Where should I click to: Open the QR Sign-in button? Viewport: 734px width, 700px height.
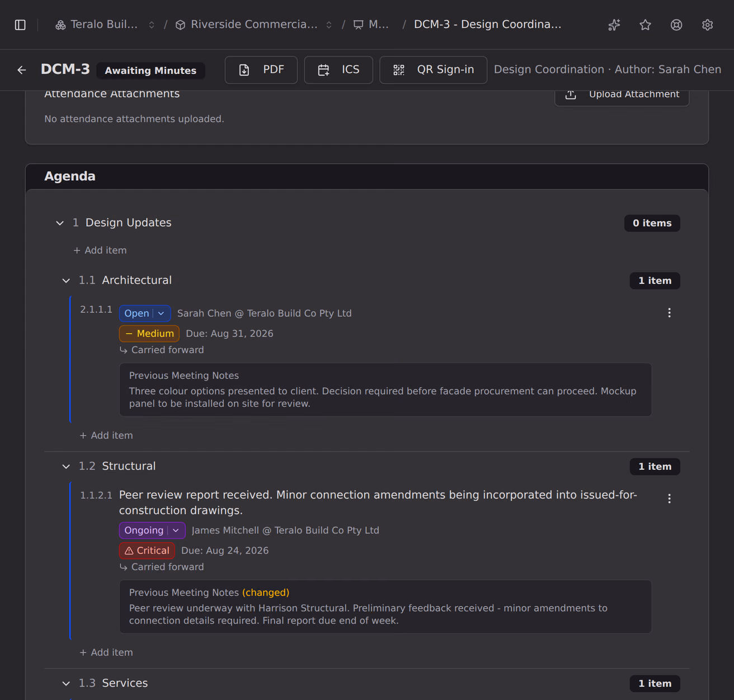[x=433, y=70]
